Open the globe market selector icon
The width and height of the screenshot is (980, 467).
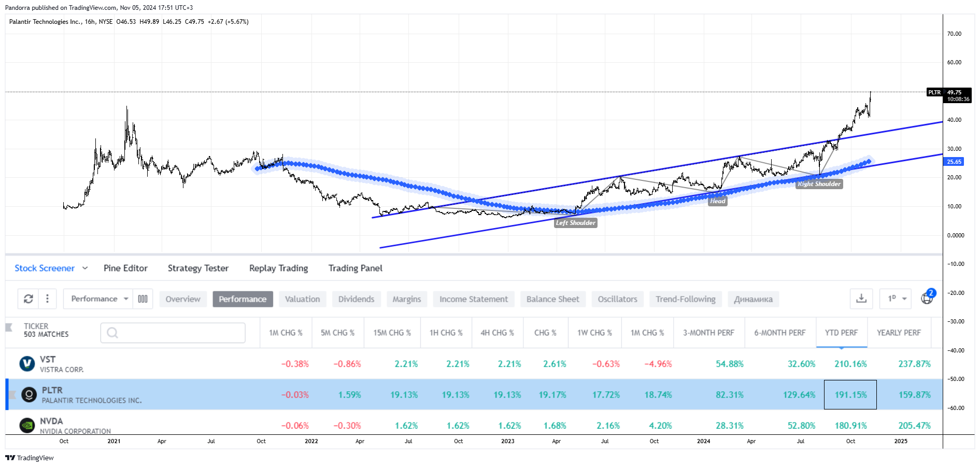(927, 299)
